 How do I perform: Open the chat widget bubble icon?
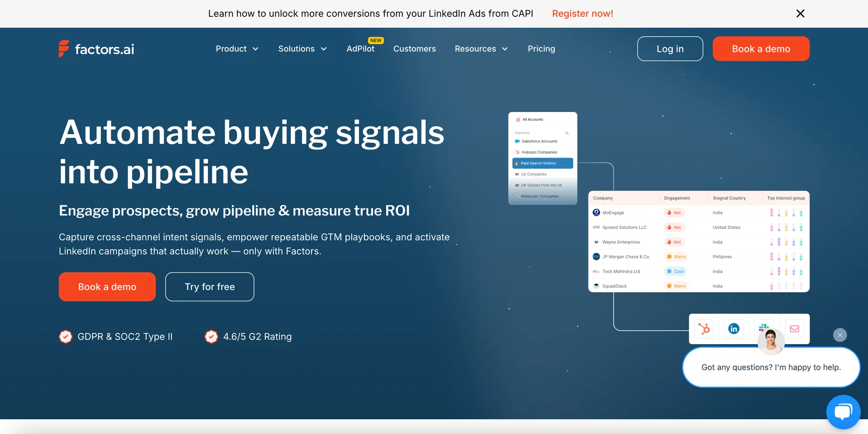(844, 411)
